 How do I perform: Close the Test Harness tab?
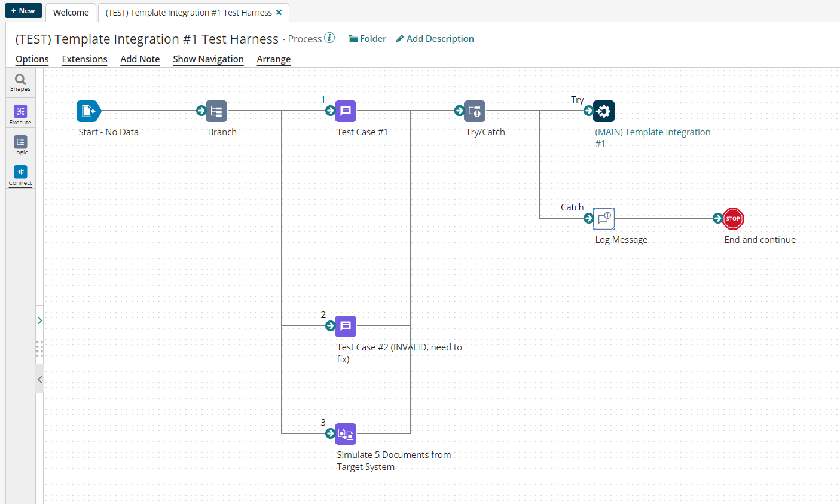pos(279,13)
